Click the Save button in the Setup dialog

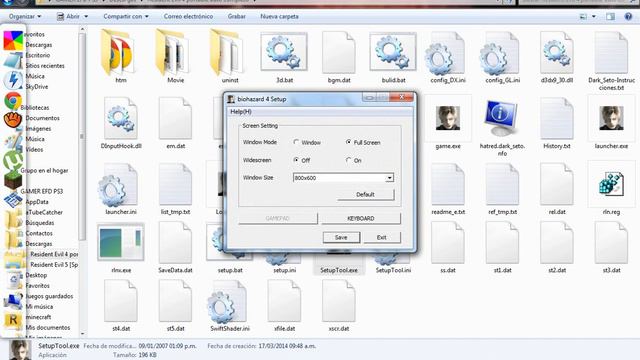(x=341, y=237)
